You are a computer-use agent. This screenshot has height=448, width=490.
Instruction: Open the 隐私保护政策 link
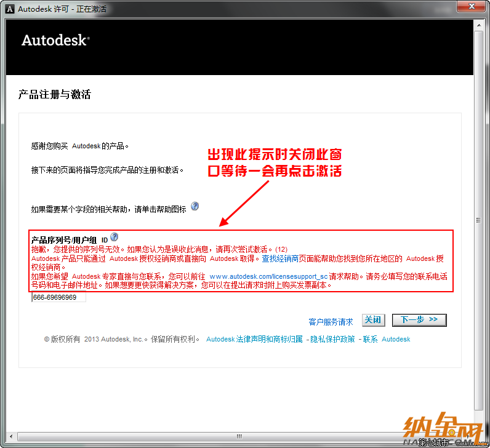point(332,339)
